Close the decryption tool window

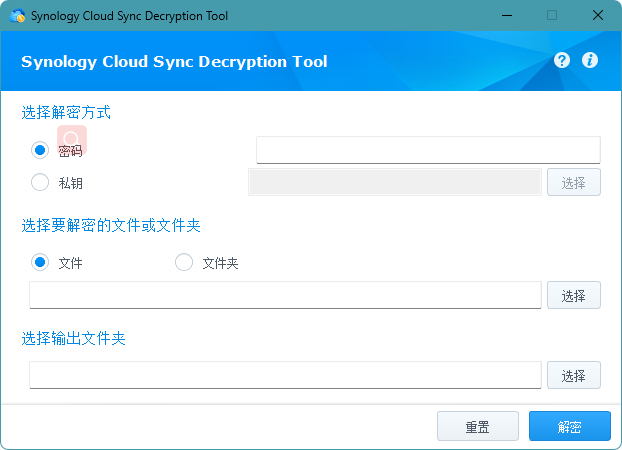pyautogui.click(x=598, y=15)
